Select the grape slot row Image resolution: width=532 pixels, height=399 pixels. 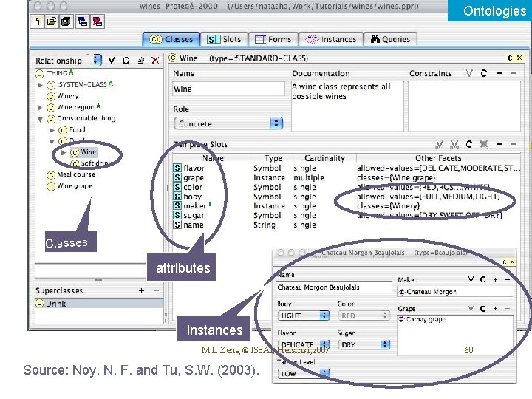pyautogui.click(x=346, y=178)
